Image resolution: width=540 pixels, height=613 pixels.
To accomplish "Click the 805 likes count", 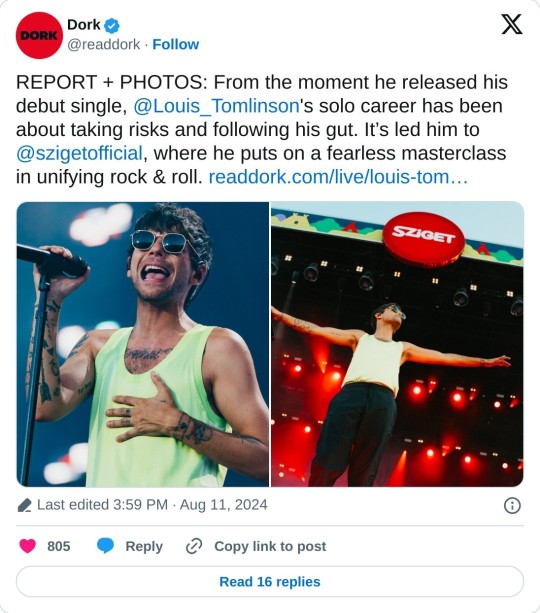I will 59,546.
